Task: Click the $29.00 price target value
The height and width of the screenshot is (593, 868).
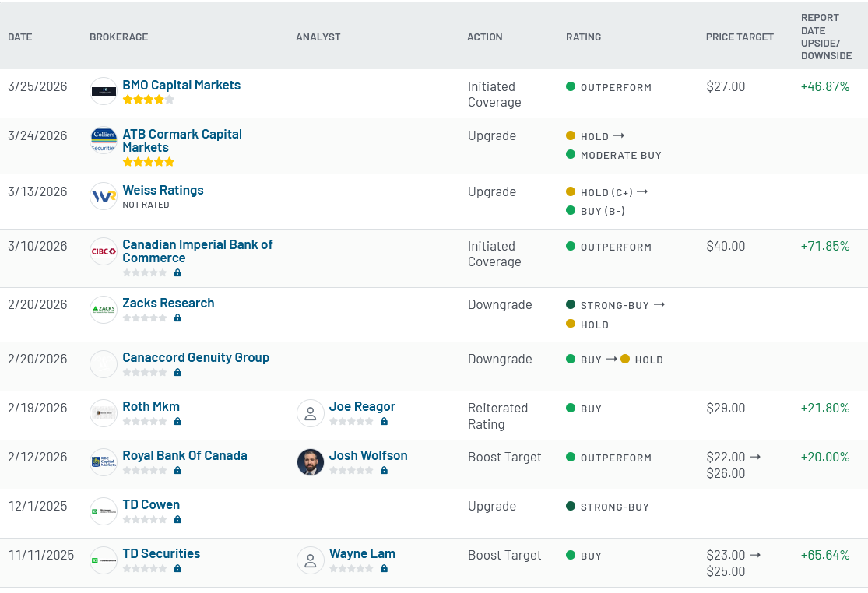Action: [x=726, y=409]
